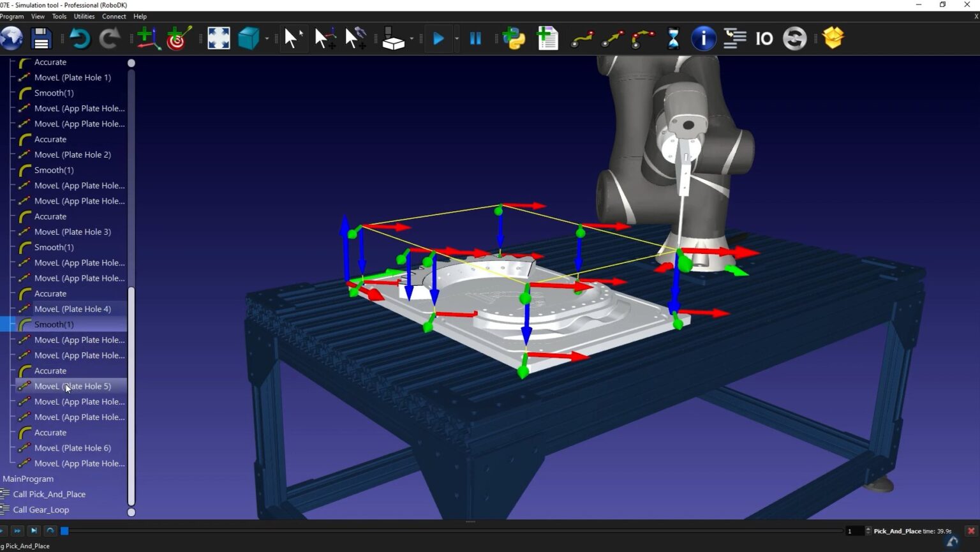
Task: Open the Connect menu
Action: click(x=114, y=16)
